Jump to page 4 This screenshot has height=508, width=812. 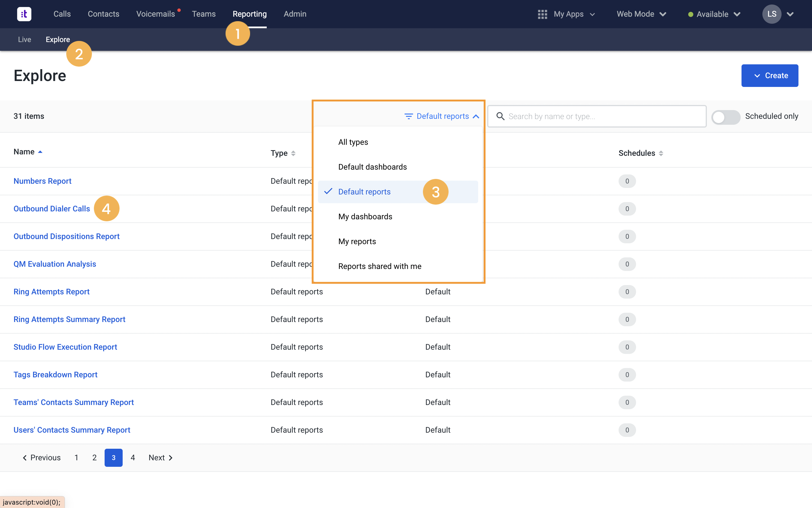133,457
